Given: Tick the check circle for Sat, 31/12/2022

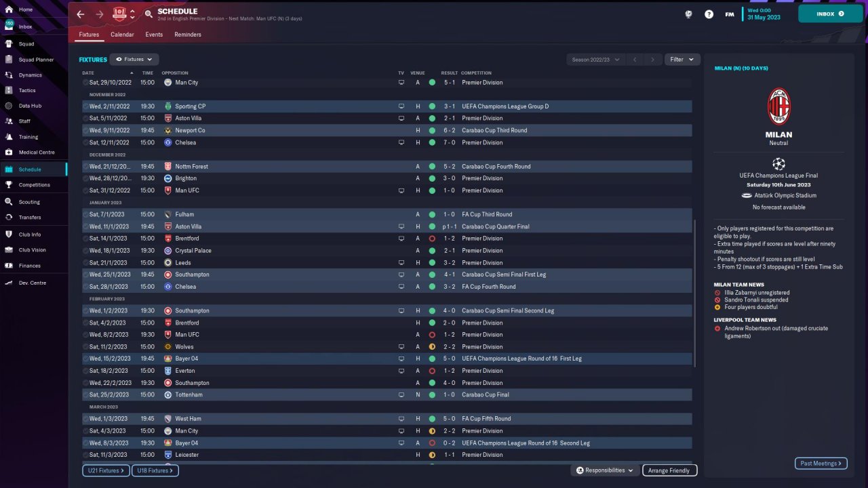Looking at the screenshot, I should (86, 190).
